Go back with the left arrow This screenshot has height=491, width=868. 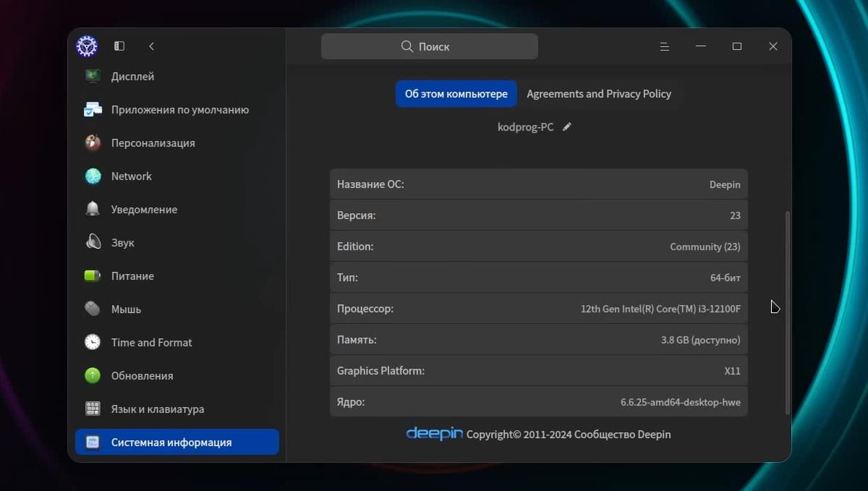(x=151, y=46)
